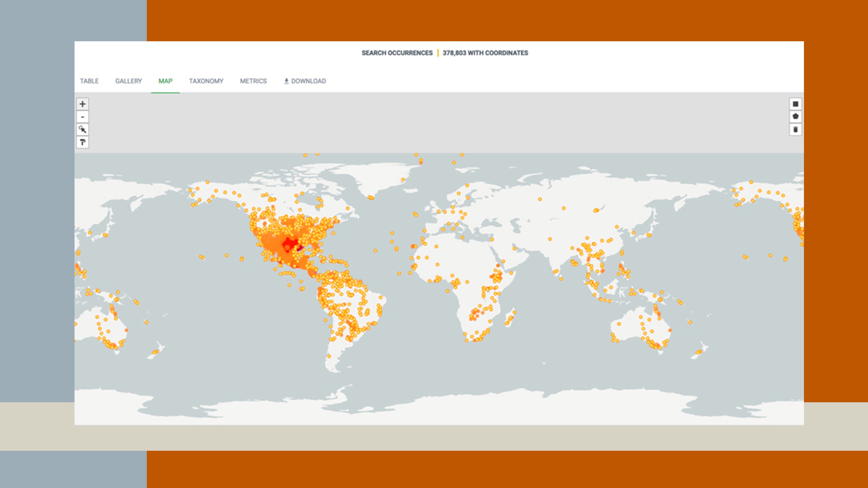Select the rectangle draw tool
Screen dimensions: 868x488
(795, 104)
